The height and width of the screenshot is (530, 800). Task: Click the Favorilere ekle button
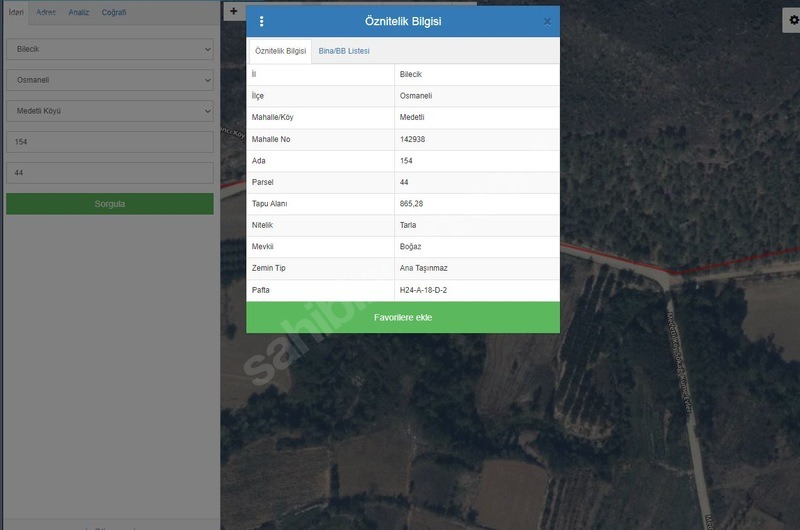(403, 317)
